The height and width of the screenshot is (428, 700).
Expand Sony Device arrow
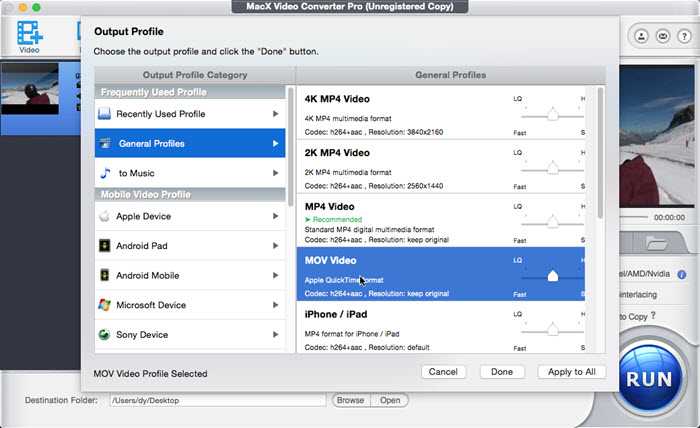pos(275,334)
